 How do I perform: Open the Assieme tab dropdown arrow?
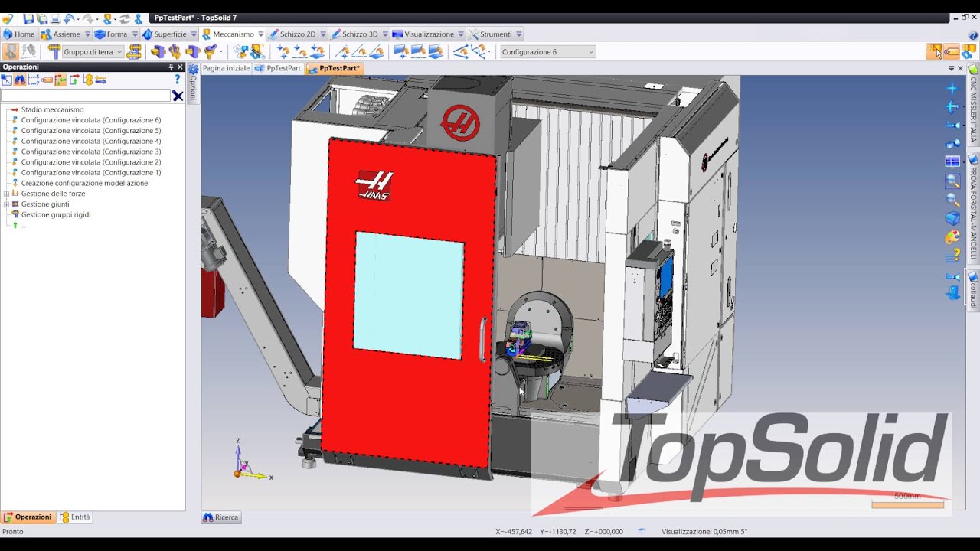click(87, 34)
